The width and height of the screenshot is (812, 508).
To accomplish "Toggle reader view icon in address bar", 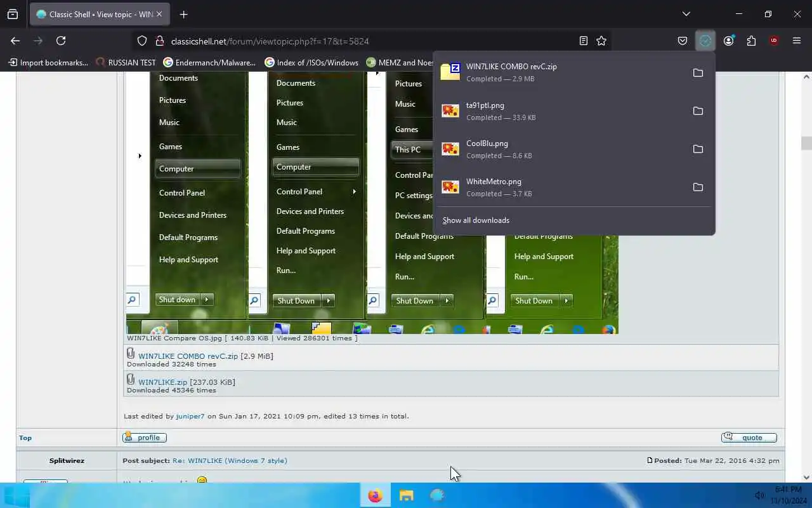I will pos(584,41).
